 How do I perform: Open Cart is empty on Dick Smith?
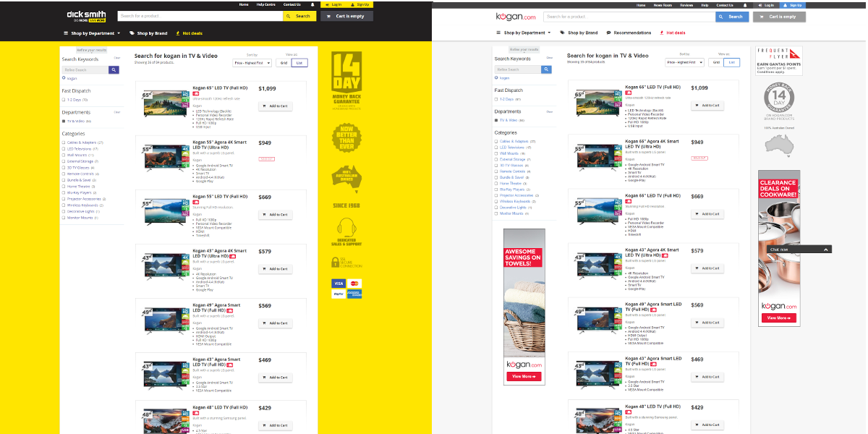[x=347, y=16]
